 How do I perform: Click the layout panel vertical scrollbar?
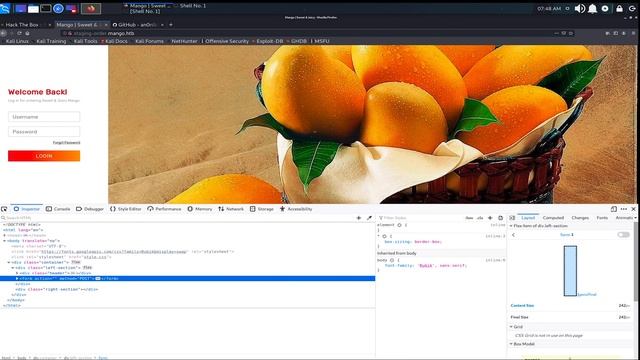635,261
